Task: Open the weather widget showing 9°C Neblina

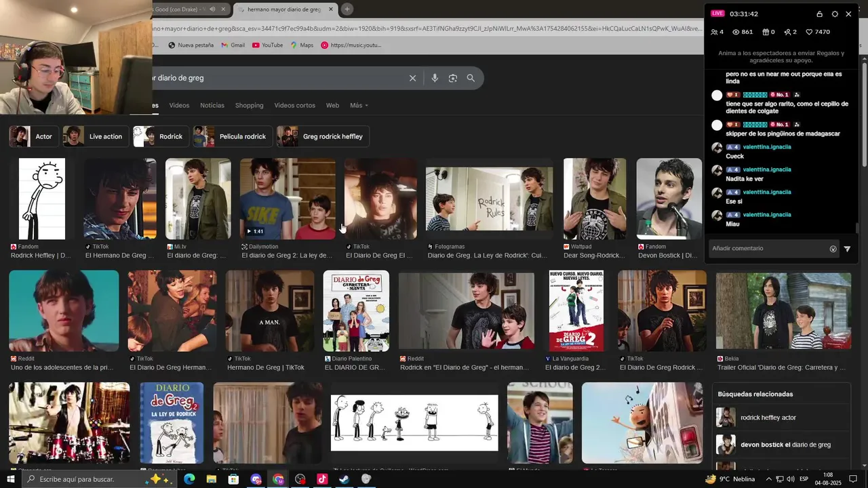Action: (x=732, y=479)
